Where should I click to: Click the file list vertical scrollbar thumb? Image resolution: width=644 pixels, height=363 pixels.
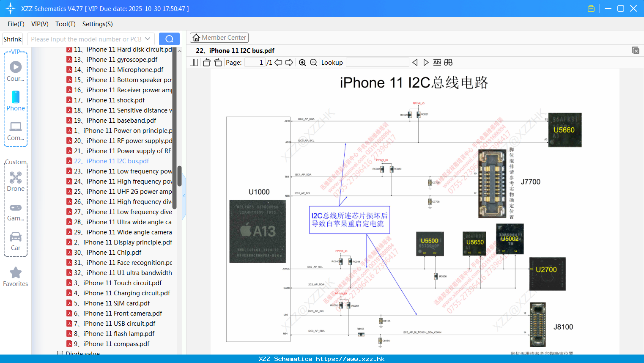point(179,176)
